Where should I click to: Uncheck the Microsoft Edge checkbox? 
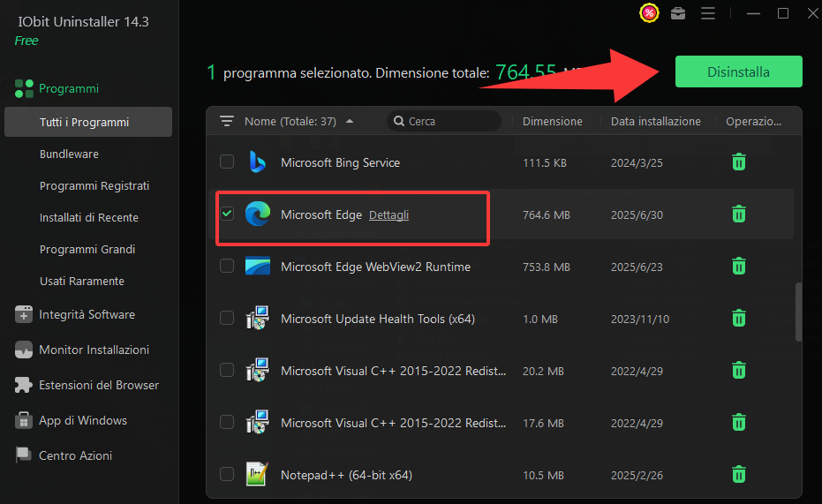pos(227,214)
